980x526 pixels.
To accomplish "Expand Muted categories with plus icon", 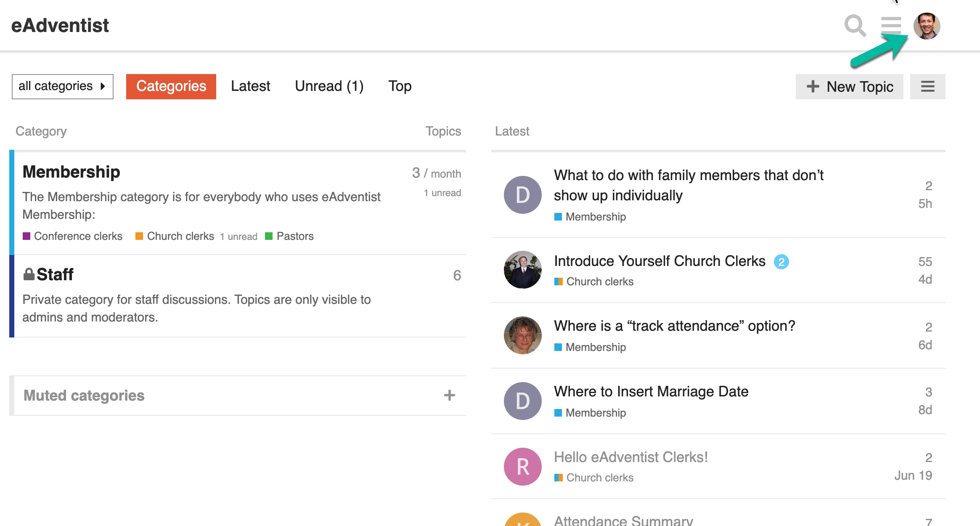I will 449,395.
